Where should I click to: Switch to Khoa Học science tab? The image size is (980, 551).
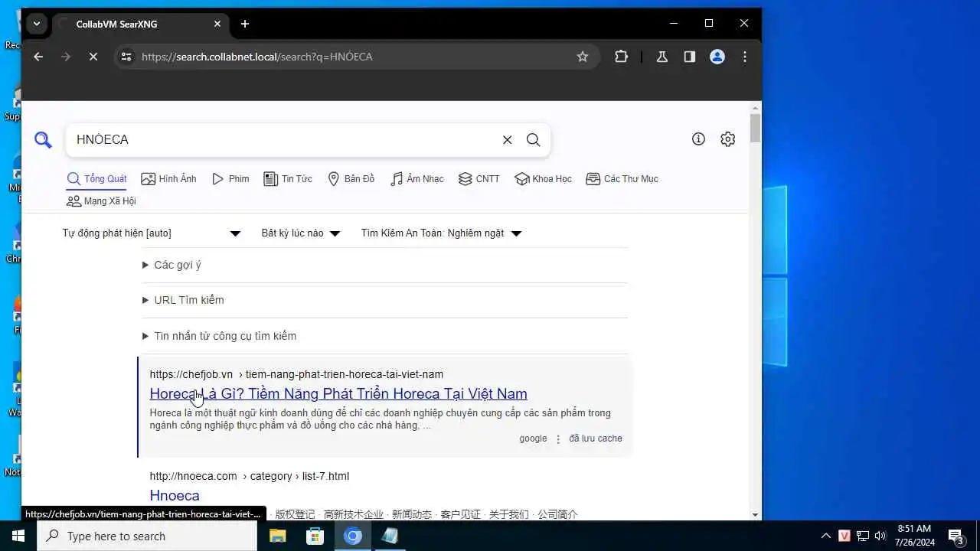click(x=543, y=179)
